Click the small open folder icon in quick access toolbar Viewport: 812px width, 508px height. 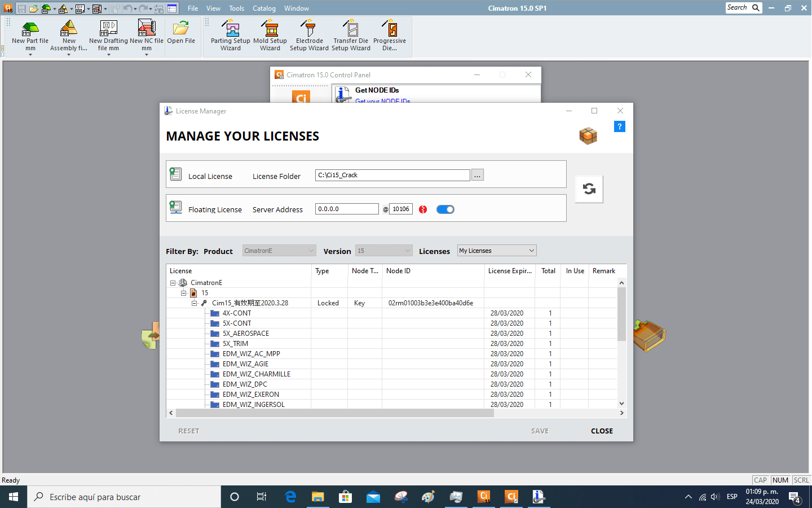33,8
